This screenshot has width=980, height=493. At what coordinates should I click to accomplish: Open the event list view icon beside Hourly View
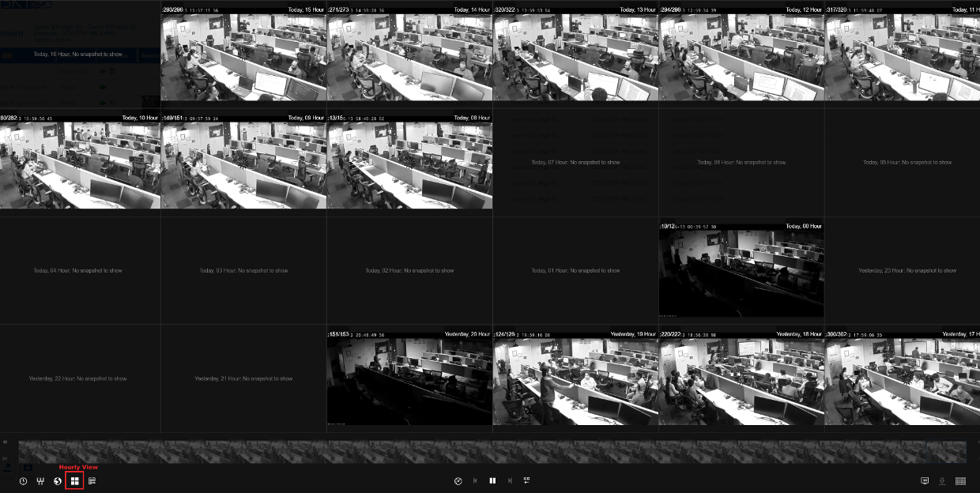point(92,480)
